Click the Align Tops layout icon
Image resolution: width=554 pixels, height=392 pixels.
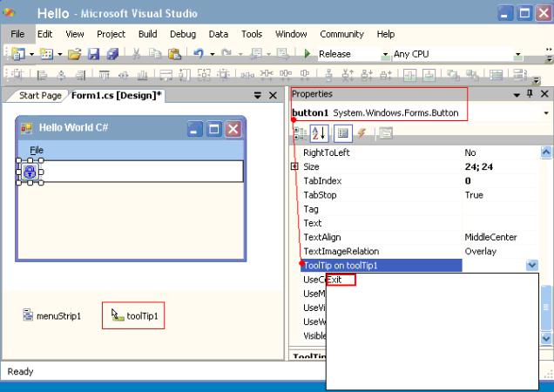click(x=105, y=75)
